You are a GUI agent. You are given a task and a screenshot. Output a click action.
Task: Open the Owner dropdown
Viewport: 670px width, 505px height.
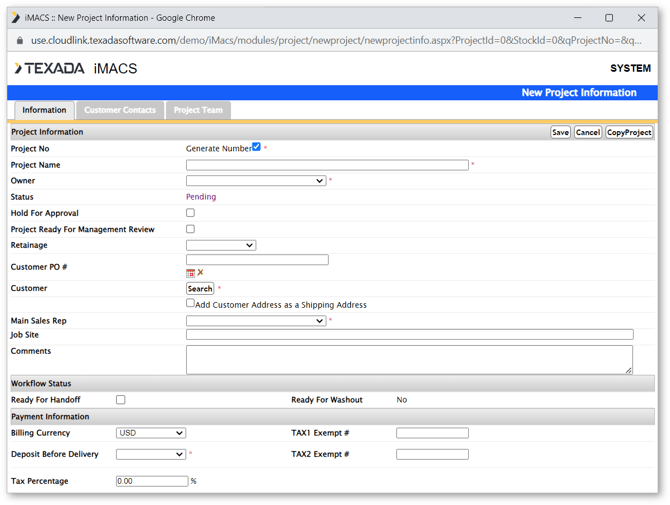point(256,181)
